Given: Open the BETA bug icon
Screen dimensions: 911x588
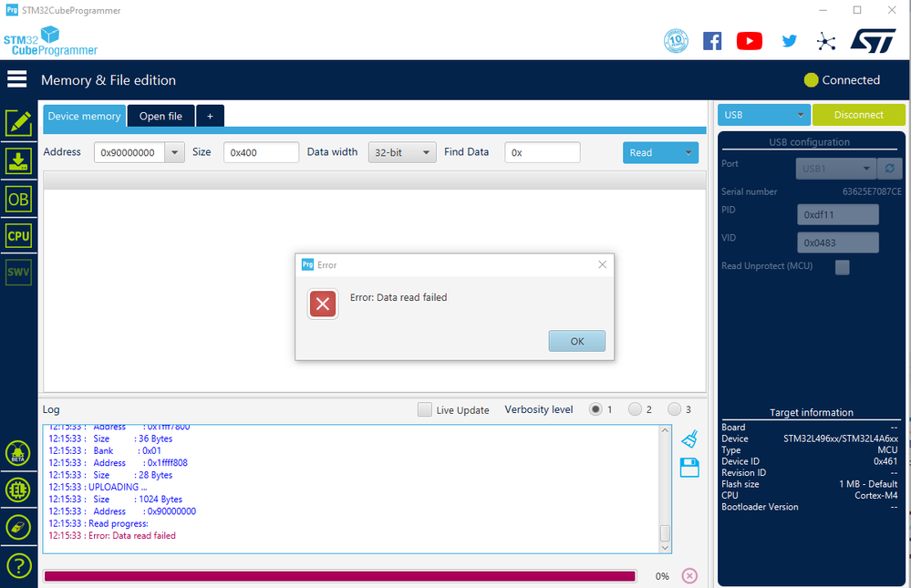Looking at the screenshot, I should pyautogui.click(x=18, y=453).
